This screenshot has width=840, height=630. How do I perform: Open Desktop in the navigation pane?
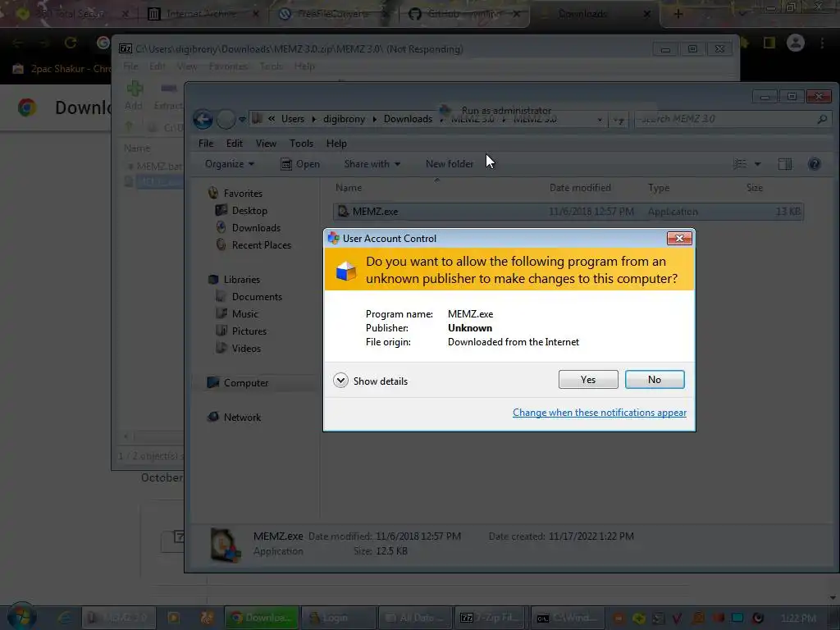249,211
